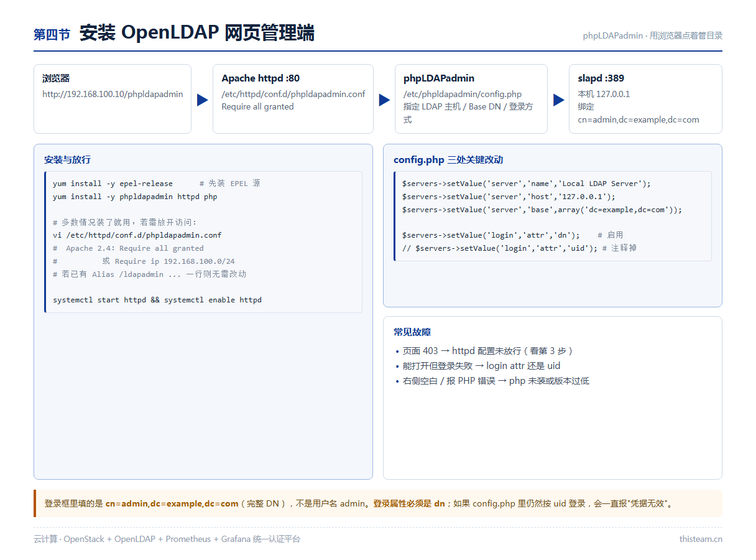Click the 安装 OpenLDAP 网页管理端 title
The width and height of the screenshot is (756, 560).
(x=197, y=33)
